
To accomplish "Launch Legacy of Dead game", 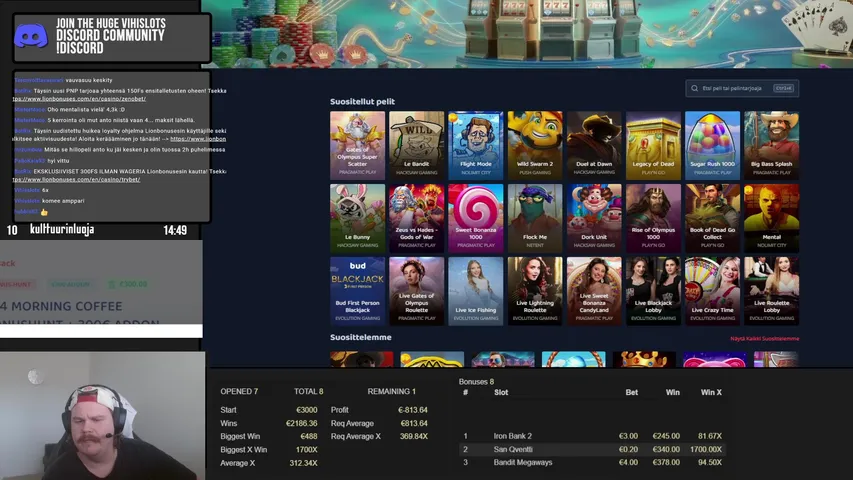I will coord(653,145).
